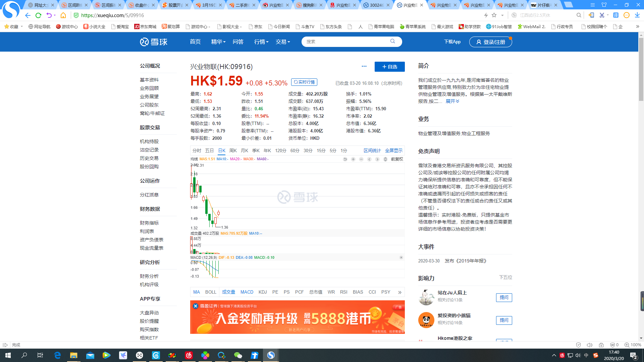Expand the 行情 dropdown menu
The width and height of the screenshot is (644, 362).
261,42
